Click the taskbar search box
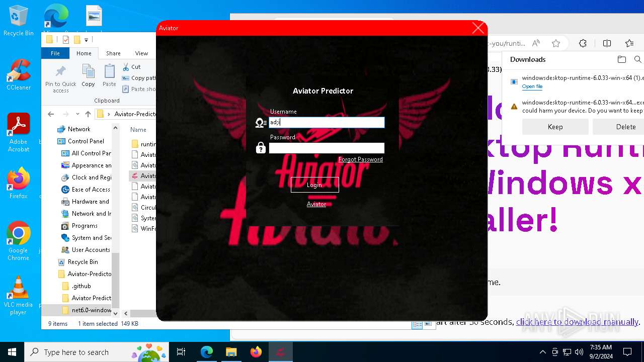644x362 pixels. pos(97,352)
